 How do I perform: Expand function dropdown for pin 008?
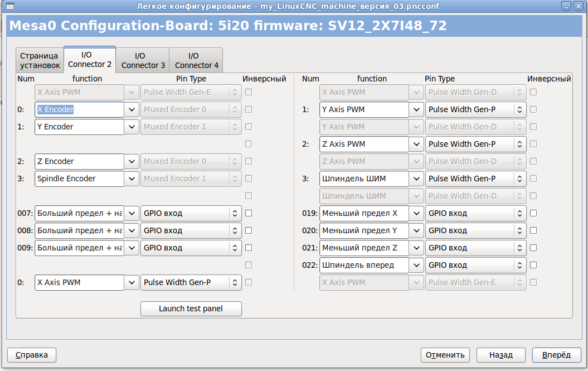click(132, 230)
